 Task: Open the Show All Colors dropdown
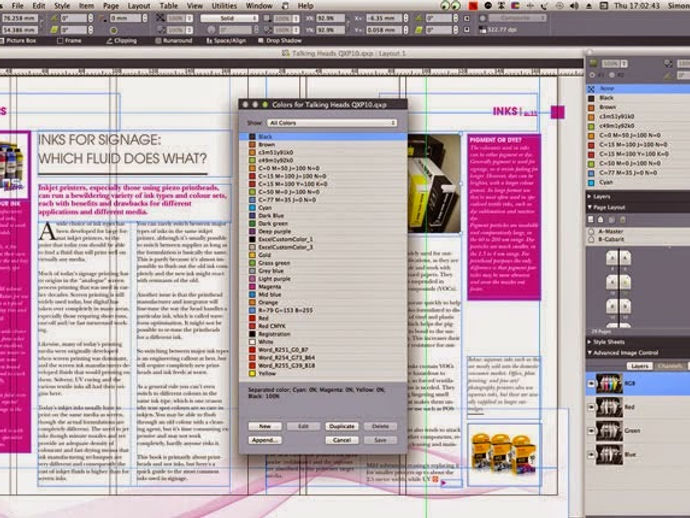[x=332, y=123]
